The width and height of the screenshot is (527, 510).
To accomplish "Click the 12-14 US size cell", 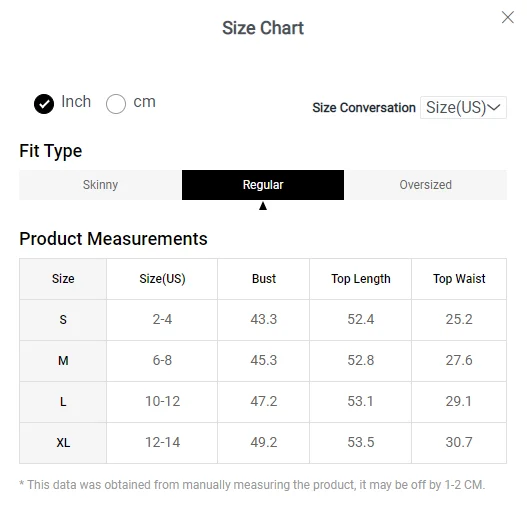I will click(x=162, y=442).
